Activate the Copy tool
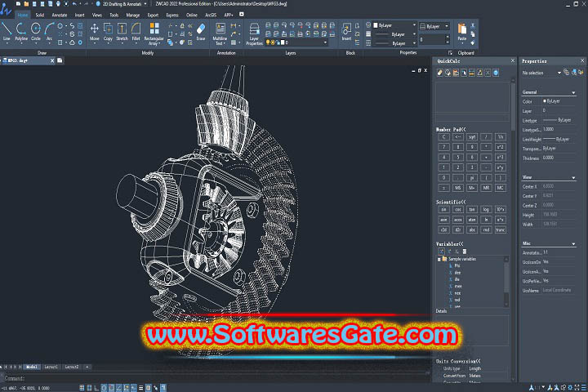 click(x=108, y=32)
